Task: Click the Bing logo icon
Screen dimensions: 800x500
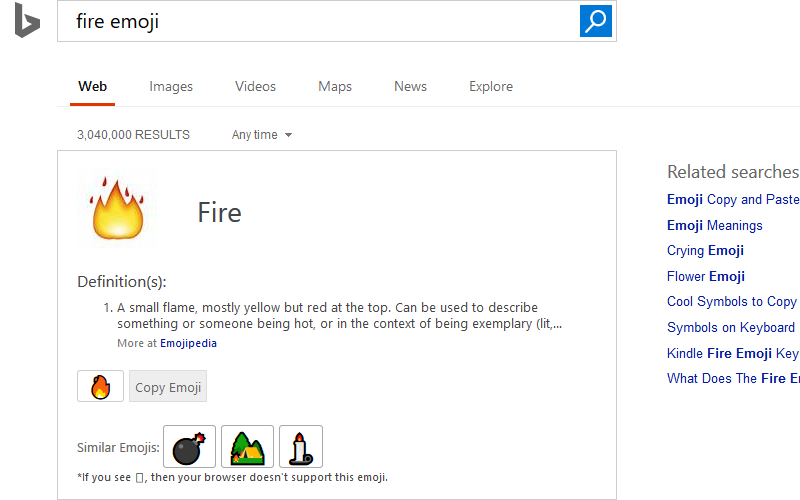Action: click(27, 20)
